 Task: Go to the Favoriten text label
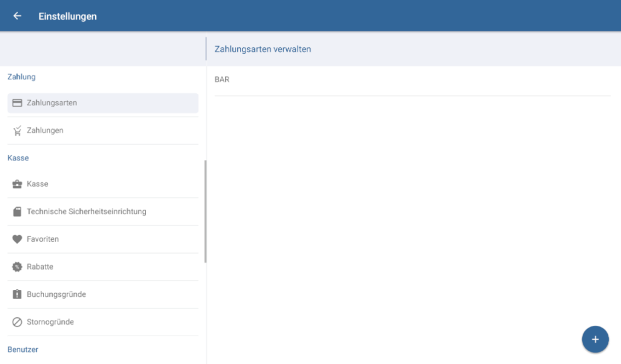42,239
